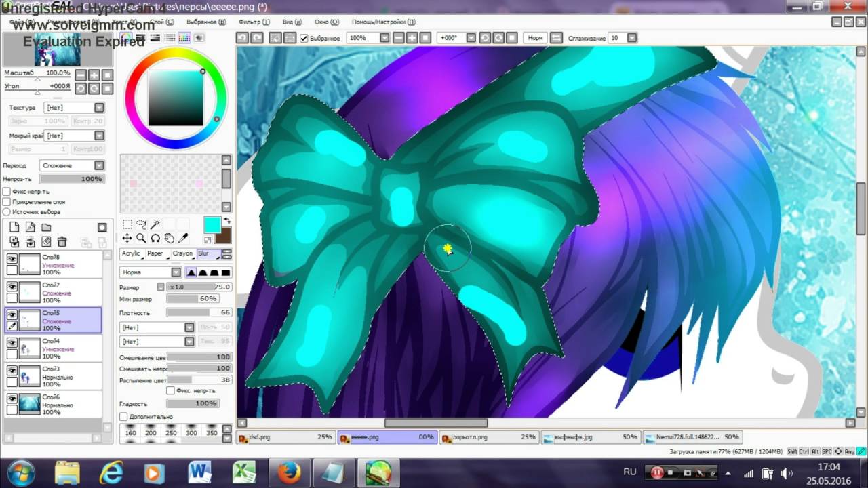Create a new linework layer
Screen dimensions: 868x488
pyautogui.click(x=30, y=228)
